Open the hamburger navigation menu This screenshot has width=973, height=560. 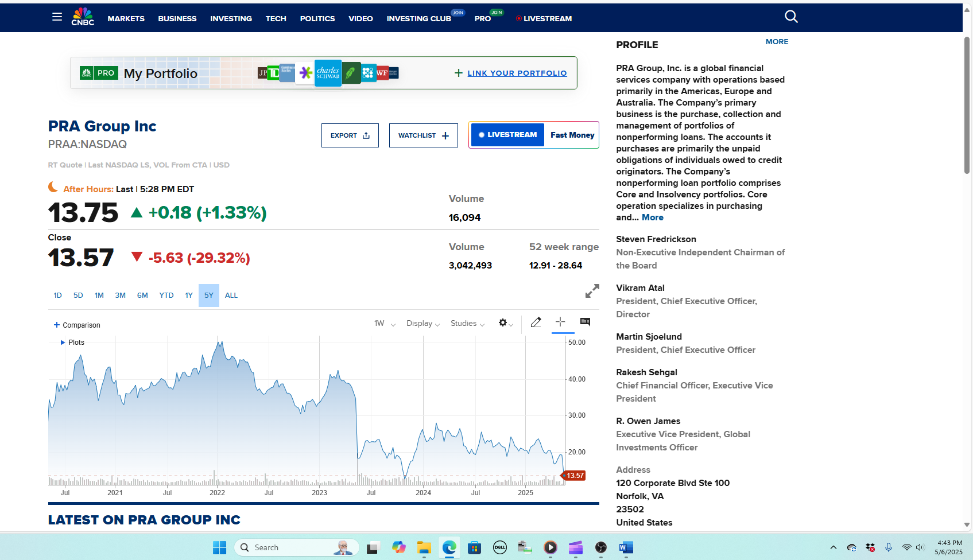coord(57,17)
